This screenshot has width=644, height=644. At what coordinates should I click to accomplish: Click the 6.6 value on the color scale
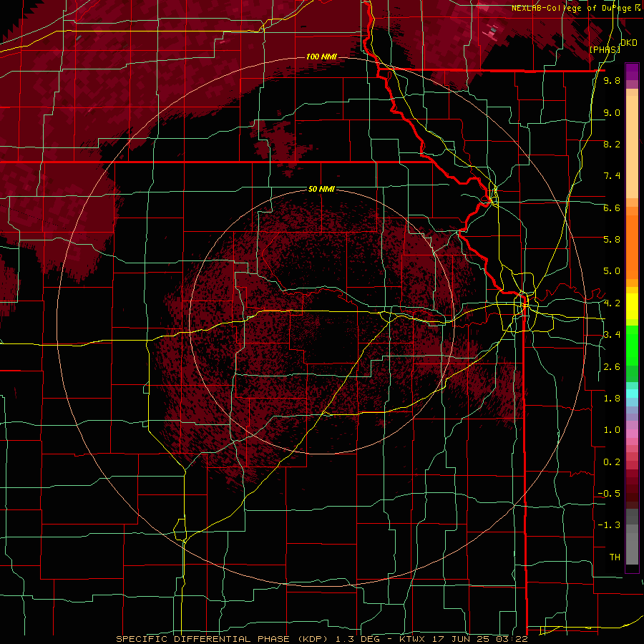click(612, 208)
